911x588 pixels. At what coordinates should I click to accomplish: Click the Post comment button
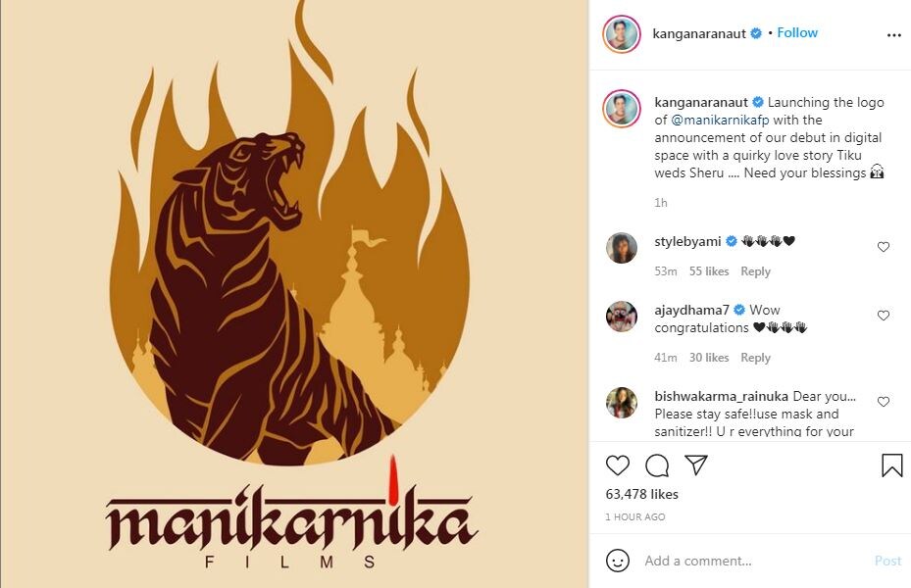pos(887,561)
